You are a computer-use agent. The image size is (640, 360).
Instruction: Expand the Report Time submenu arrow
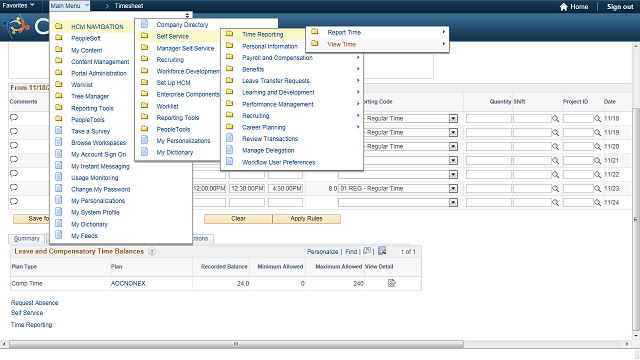(x=444, y=32)
